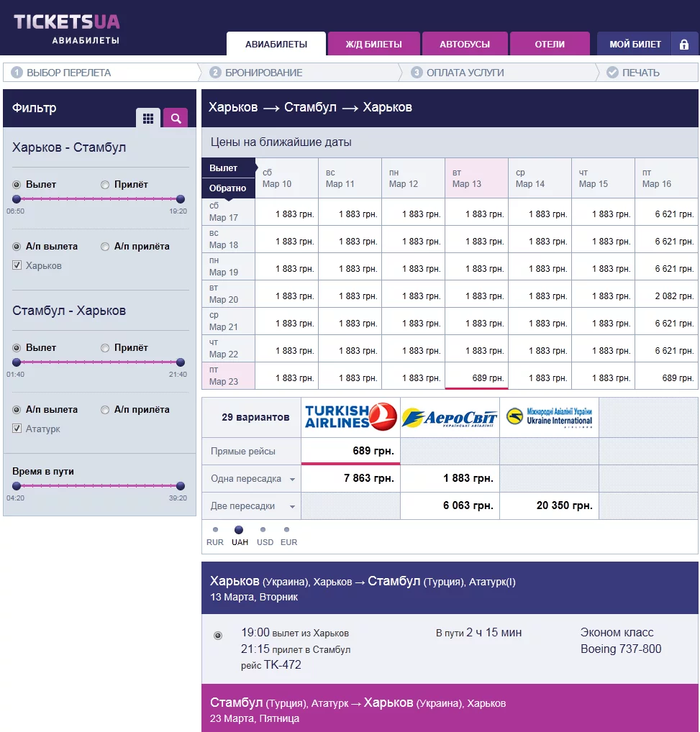This screenshot has height=732, width=700.
Task: Click the checkmark icon beside Печать
Action: 612,73
